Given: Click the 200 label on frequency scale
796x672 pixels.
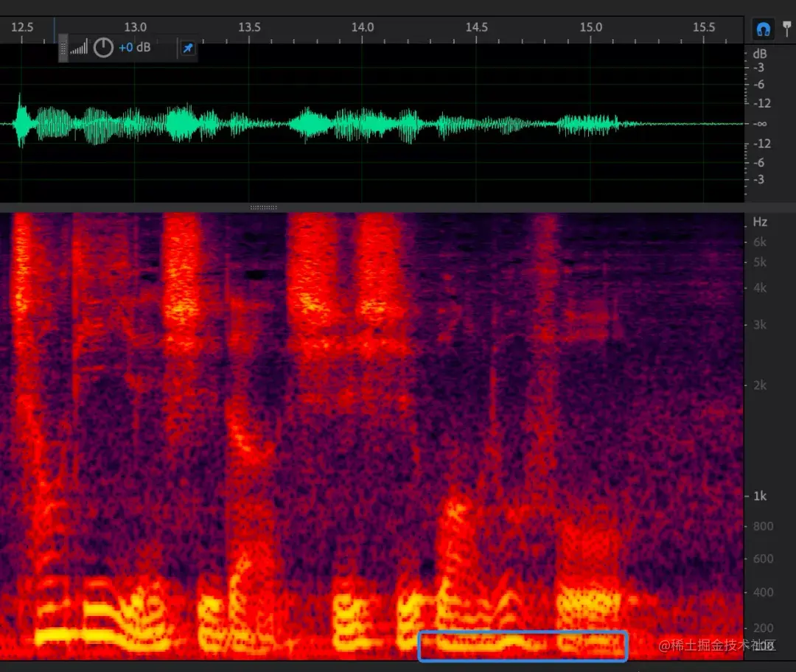Looking at the screenshot, I should [763, 628].
